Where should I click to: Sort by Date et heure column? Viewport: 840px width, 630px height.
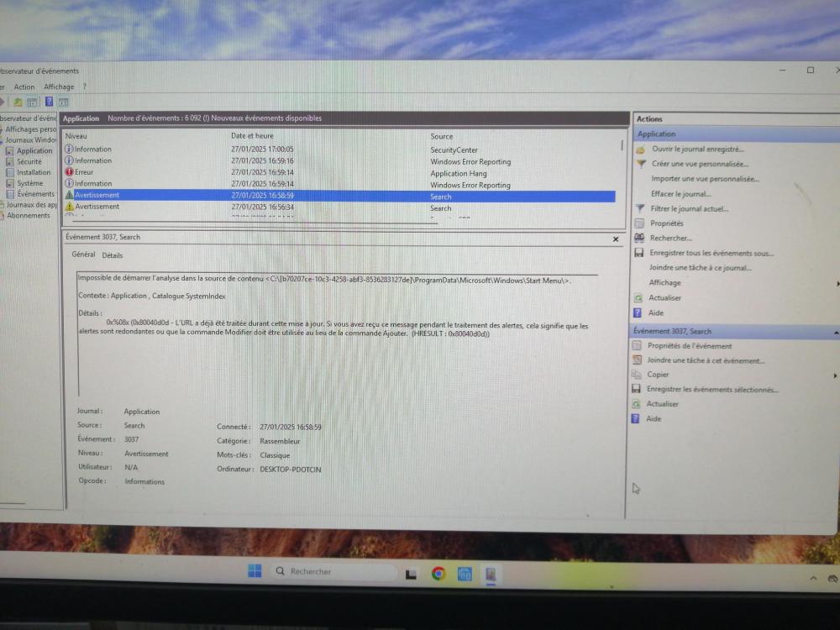pos(252,136)
